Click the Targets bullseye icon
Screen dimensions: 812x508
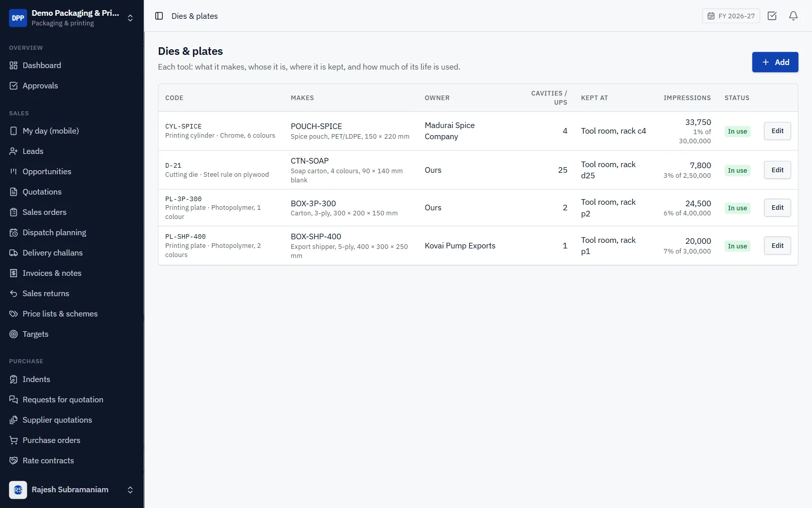pos(14,334)
